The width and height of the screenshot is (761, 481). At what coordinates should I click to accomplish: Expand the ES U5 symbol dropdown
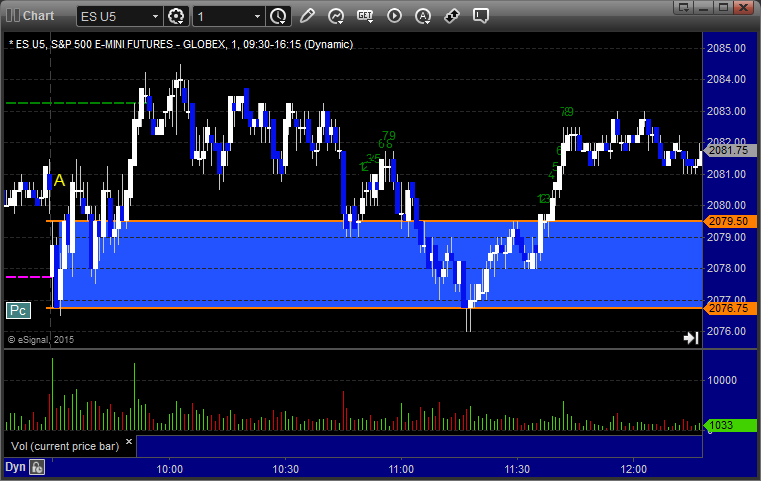pyautogui.click(x=155, y=17)
